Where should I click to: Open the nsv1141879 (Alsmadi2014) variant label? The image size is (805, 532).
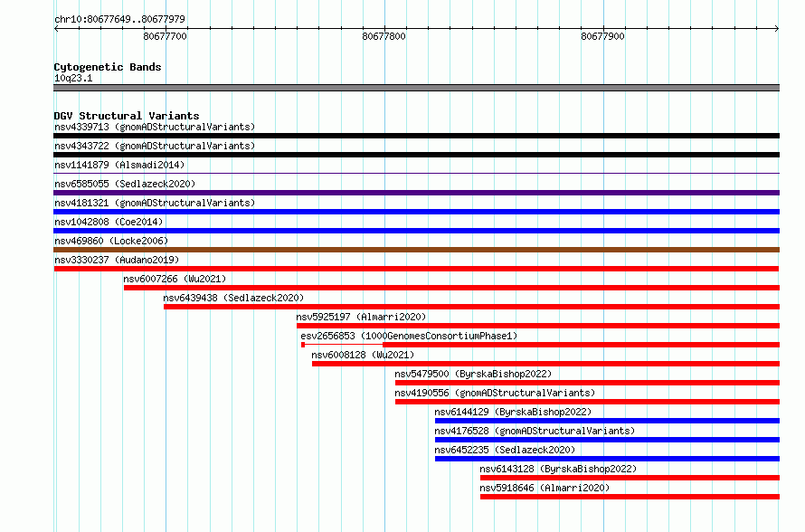click(119, 165)
